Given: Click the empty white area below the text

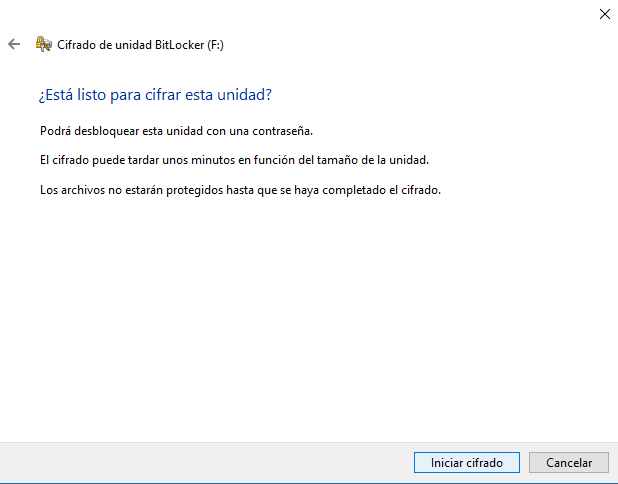Looking at the screenshot, I should [300, 320].
